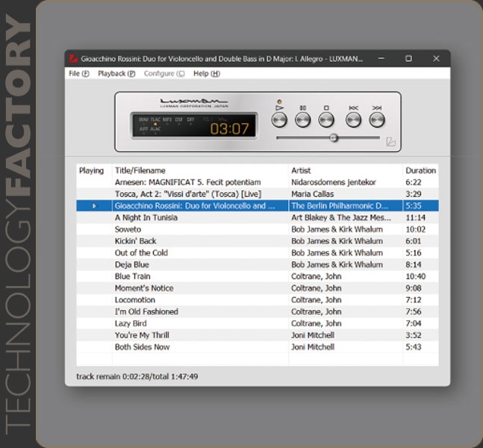Open the Playback menu
The height and width of the screenshot is (448, 483).
click(x=116, y=74)
